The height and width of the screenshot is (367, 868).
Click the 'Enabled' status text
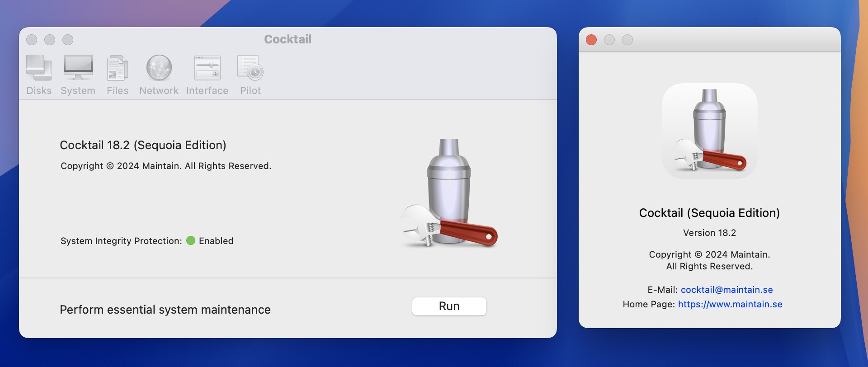[x=216, y=241]
